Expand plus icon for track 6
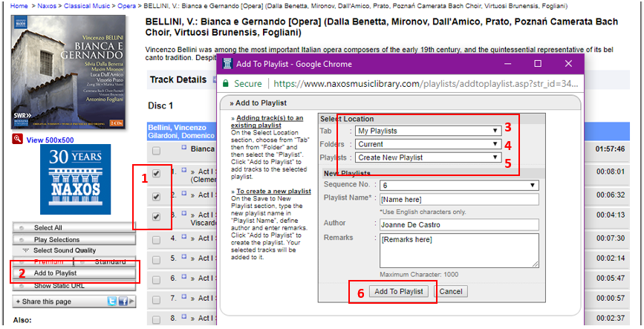Image resolution: width=644 pixels, height=329 pixels. [x=184, y=277]
